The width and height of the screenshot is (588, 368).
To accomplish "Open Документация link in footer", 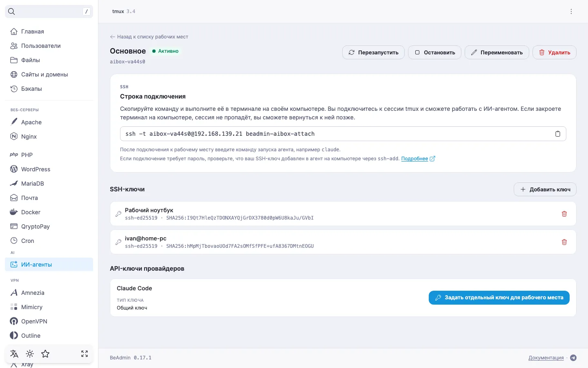I will (x=546, y=358).
